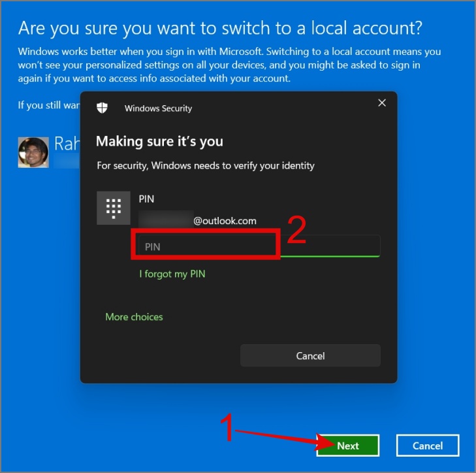Screen dimensions: 476x473
Task: Click the local account question heading
Action: [x=220, y=29]
